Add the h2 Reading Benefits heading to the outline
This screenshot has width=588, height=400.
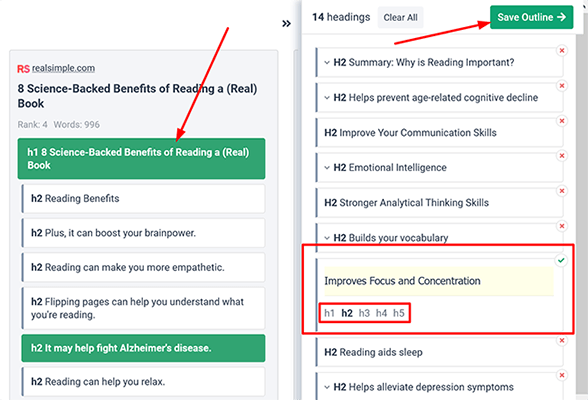[143, 198]
